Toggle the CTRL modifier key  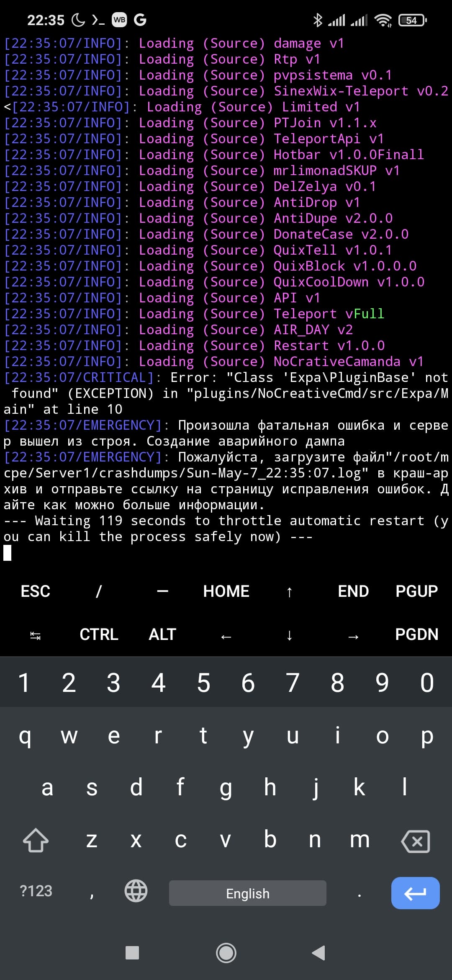click(99, 634)
